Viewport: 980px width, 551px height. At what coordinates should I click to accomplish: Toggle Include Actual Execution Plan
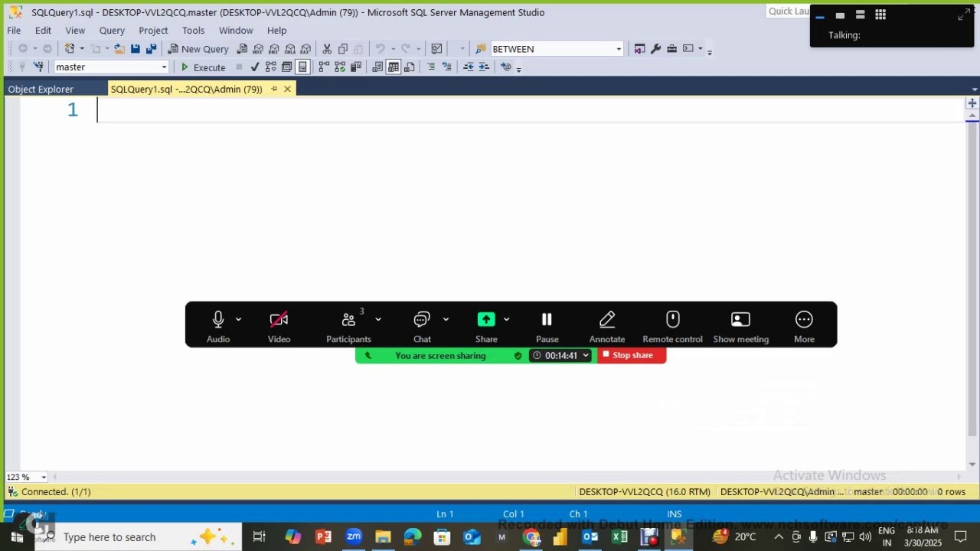point(324,67)
